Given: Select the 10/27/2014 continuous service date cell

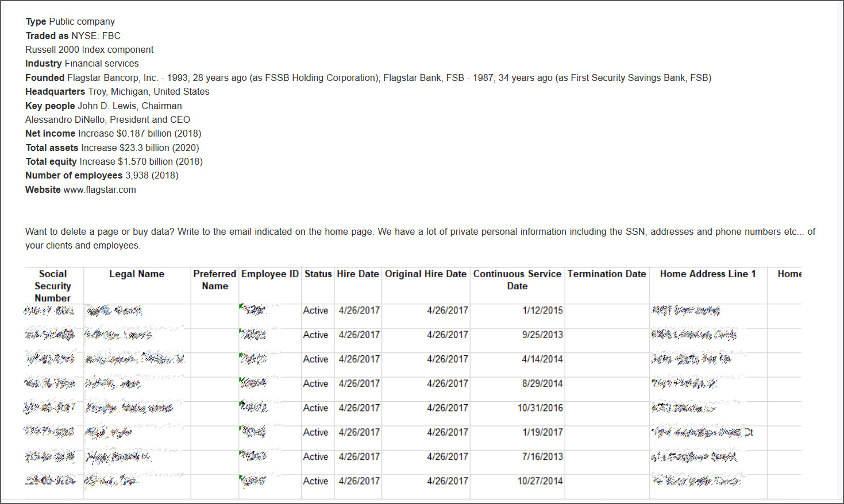Looking at the screenshot, I should click(540, 481).
